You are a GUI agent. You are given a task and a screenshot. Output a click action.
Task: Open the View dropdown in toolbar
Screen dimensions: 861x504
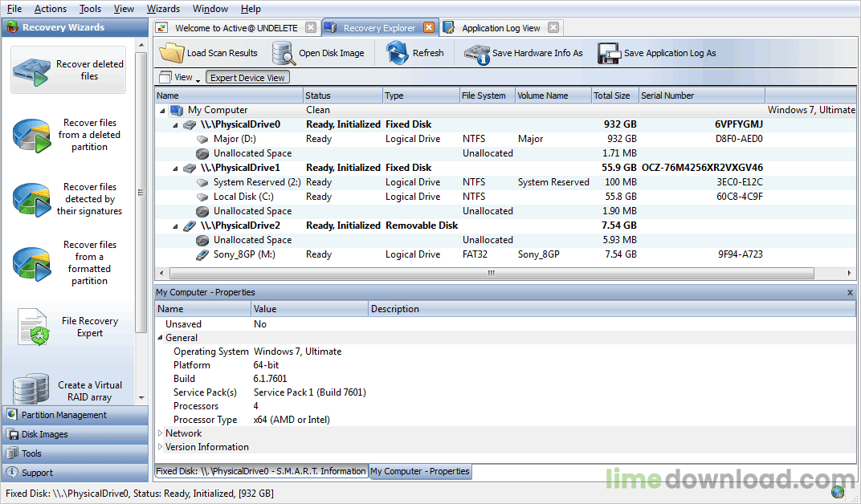coord(178,78)
